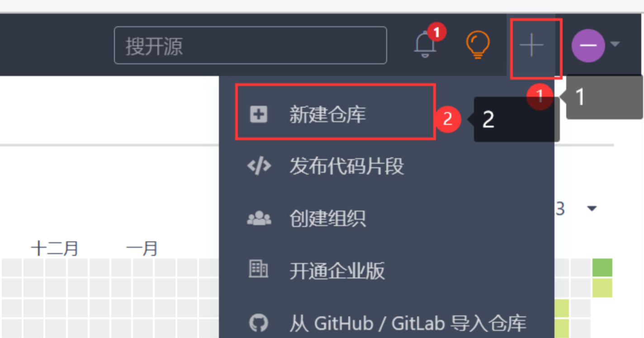Open the notifications bell icon
The image size is (644, 338).
[426, 44]
